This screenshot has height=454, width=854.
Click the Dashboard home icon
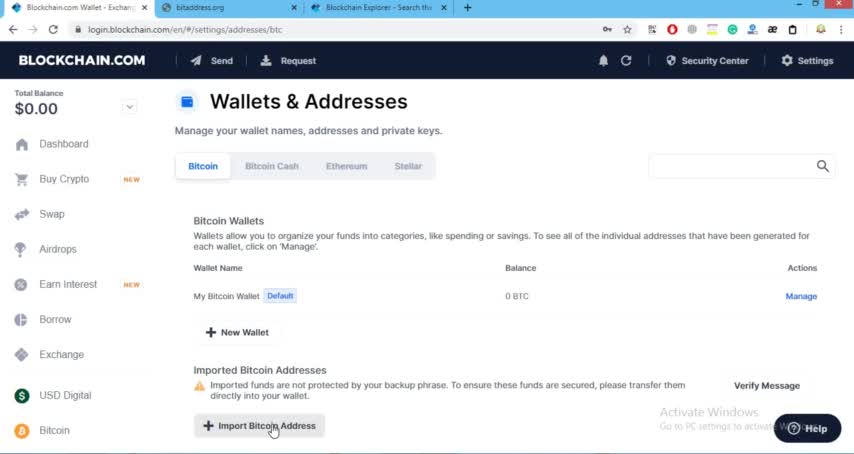coord(22,144)
